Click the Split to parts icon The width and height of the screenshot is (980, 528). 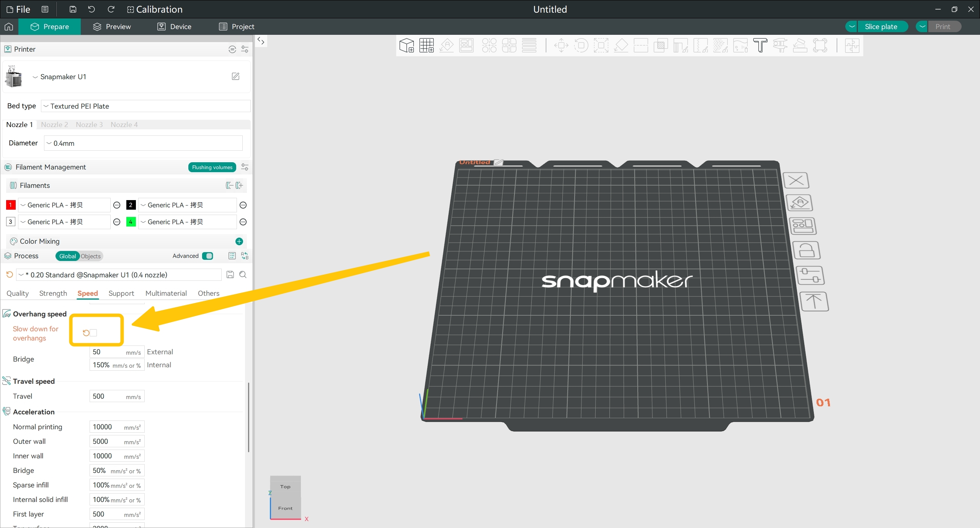(x=509, y=46)
